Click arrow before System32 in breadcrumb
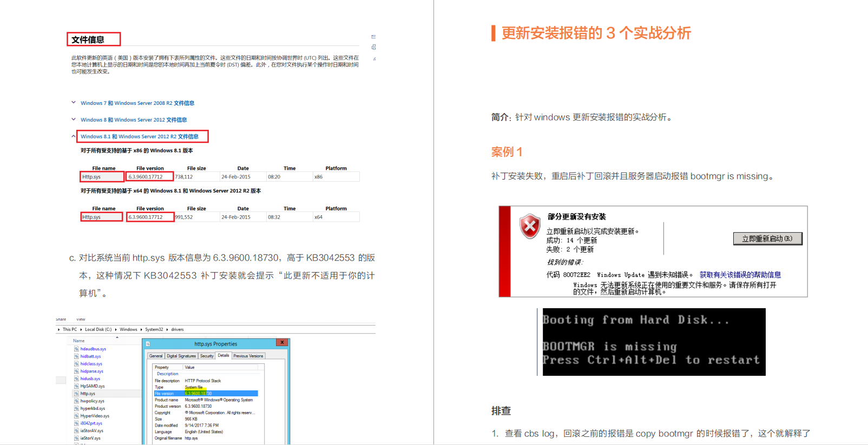Image resolution: width=868 pixels, height=445 pixels. point(141,329)
